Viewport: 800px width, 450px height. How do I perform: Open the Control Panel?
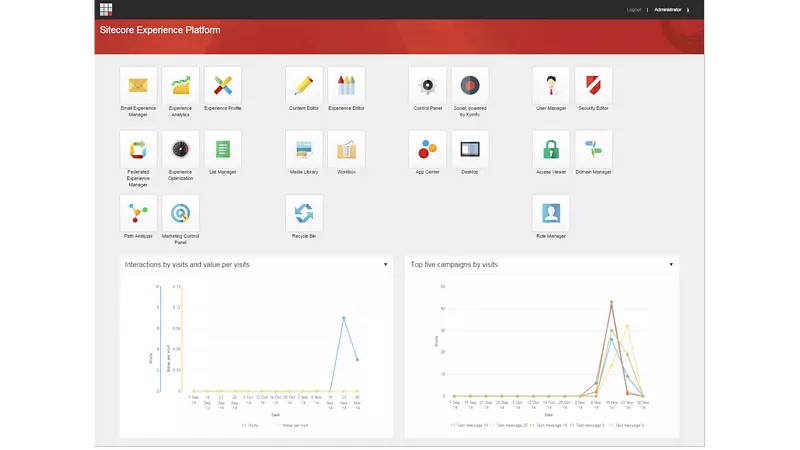[x=428, y=85]
